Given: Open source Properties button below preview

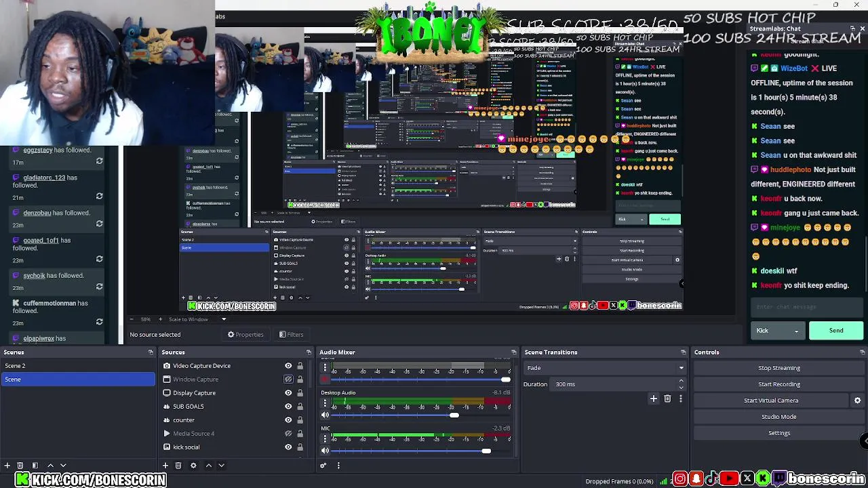Looking at the screenshot, I should click(245, 334).
